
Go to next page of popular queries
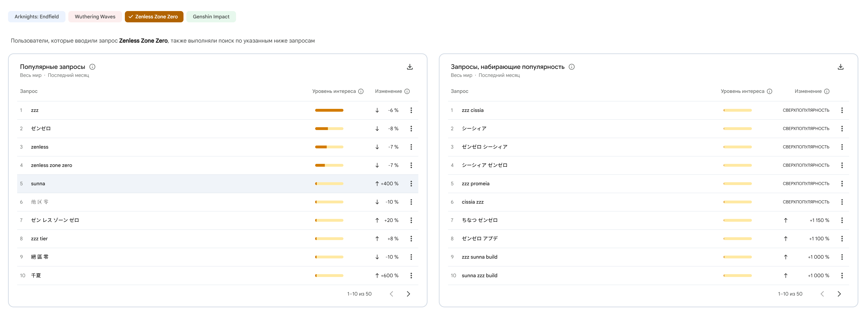click(408, 294)
